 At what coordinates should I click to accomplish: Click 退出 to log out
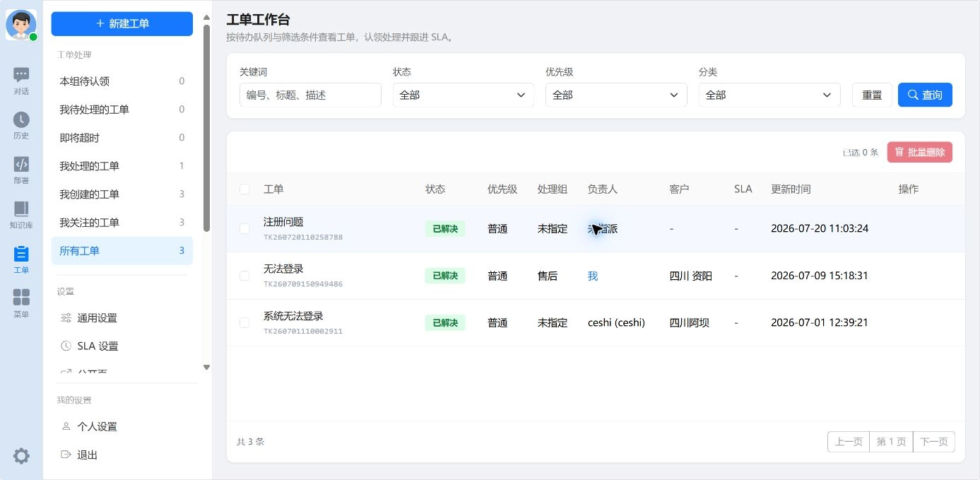point(122,455)
